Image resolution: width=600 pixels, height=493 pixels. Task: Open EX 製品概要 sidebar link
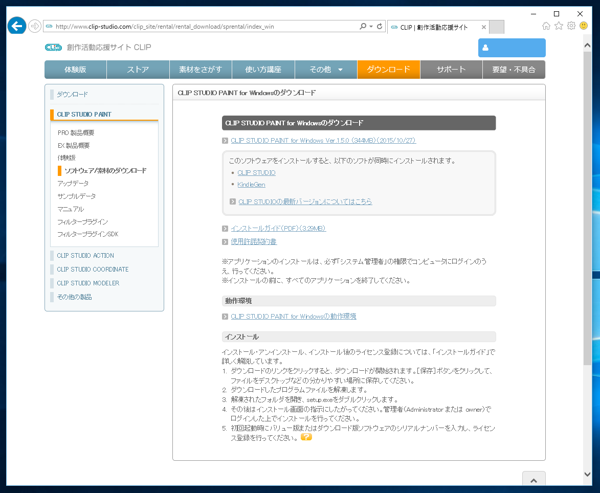73,145
